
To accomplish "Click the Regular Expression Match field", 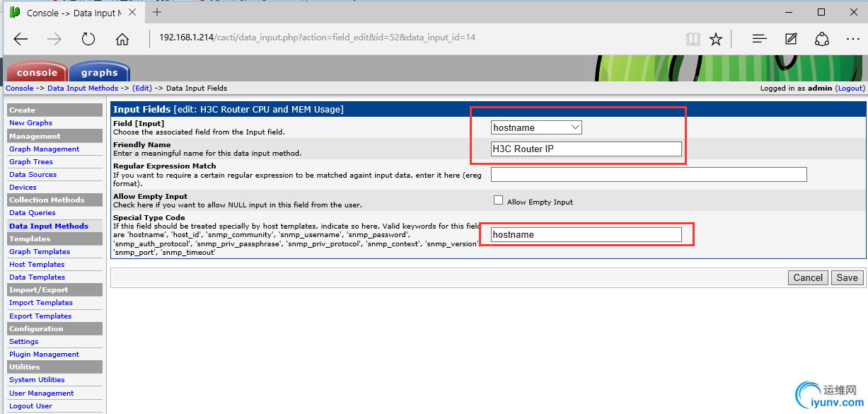I will (x=649, y=174).
